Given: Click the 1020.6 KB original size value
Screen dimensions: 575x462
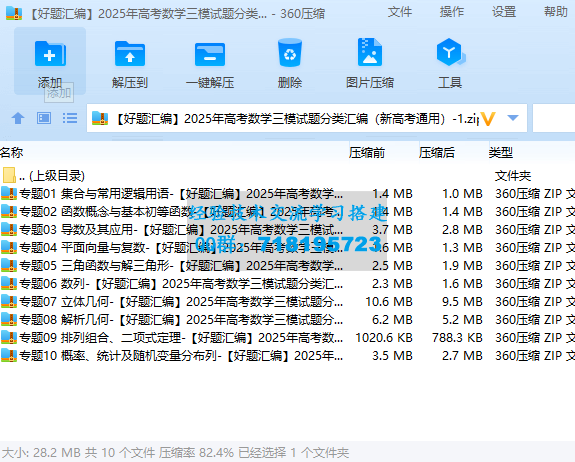Looking at the screenshot, I should pos(384,337).
